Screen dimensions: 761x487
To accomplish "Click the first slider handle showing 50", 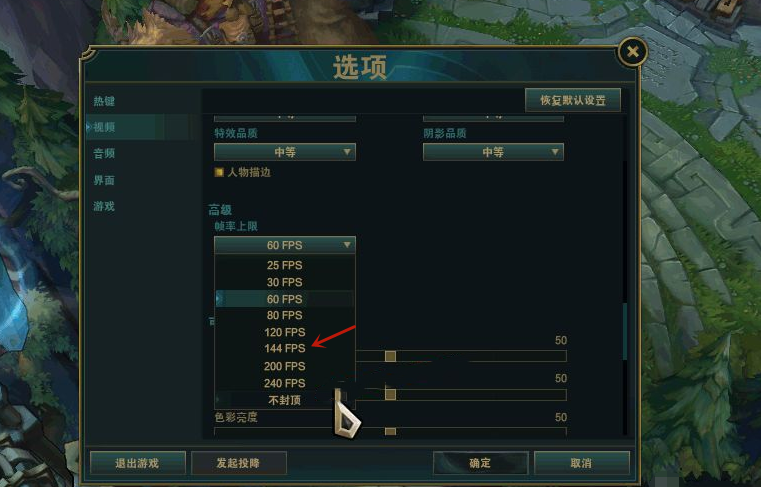I will point(390,356).
